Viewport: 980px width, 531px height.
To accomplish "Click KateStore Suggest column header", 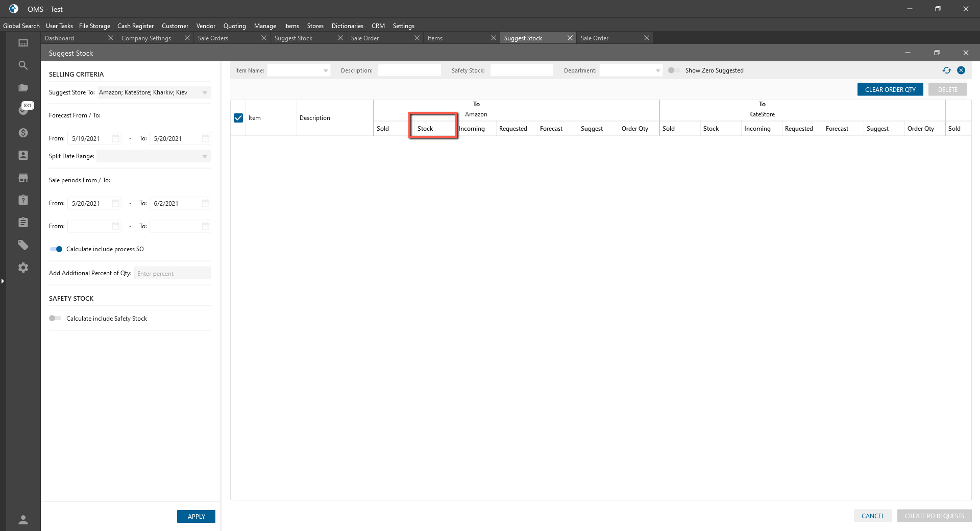I will point(884,129).
